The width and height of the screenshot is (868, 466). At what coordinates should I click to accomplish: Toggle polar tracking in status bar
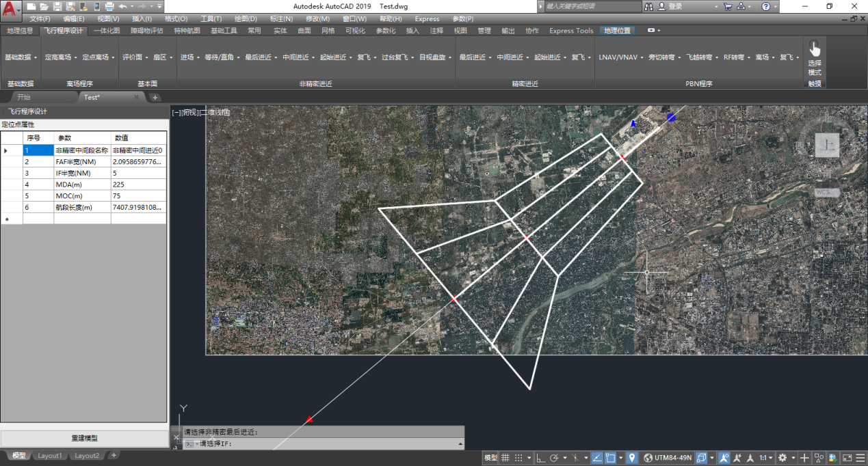click(555, 458)
